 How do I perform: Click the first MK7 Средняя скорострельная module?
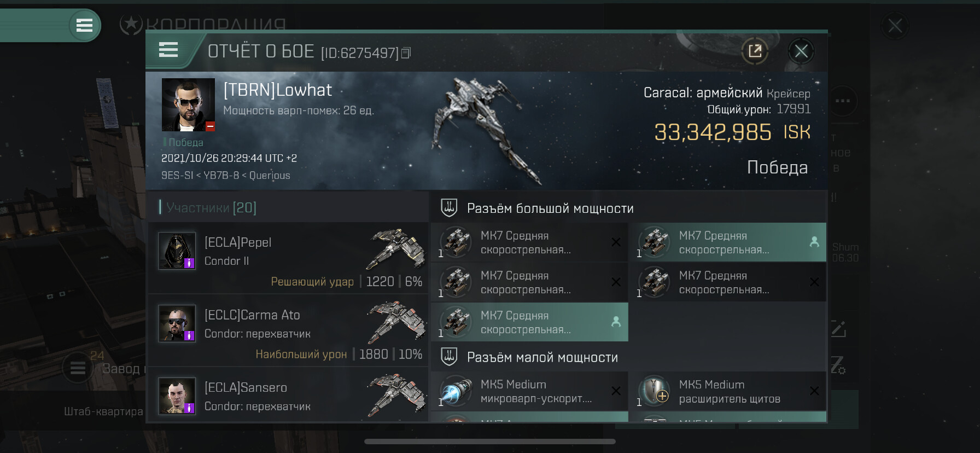(x=529, y=242)
